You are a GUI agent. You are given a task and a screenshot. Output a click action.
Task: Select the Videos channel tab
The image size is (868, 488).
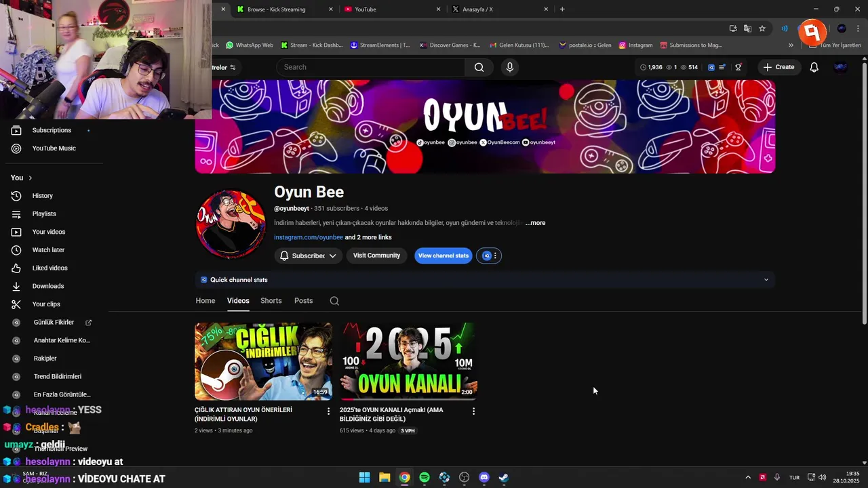pyautogui.click(x=238, y=301)
